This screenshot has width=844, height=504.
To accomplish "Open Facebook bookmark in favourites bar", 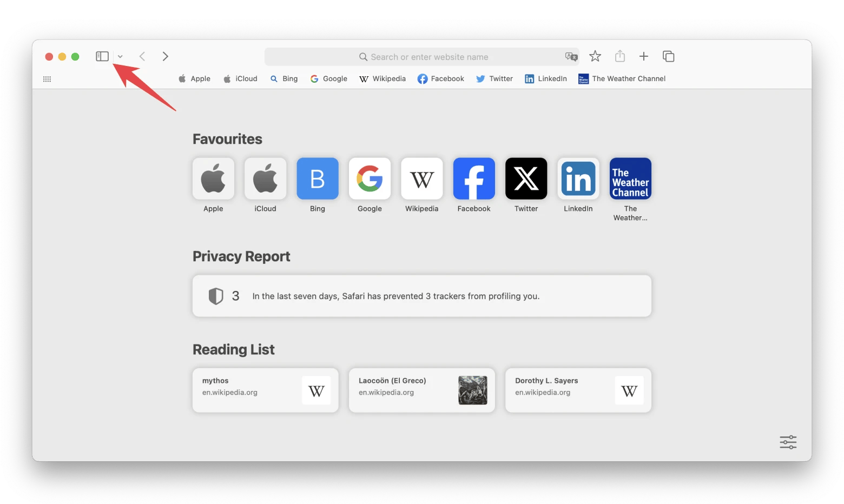I will tap(441, 78).
